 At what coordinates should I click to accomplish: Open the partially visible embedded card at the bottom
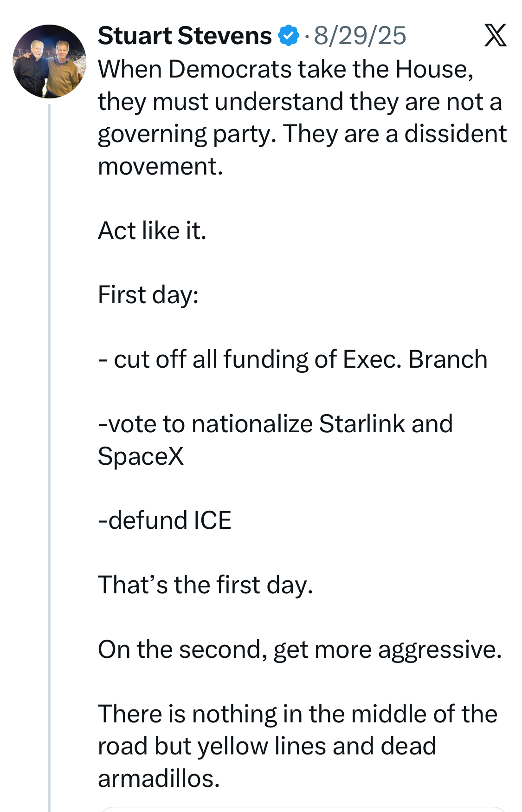tap(303, 809)
